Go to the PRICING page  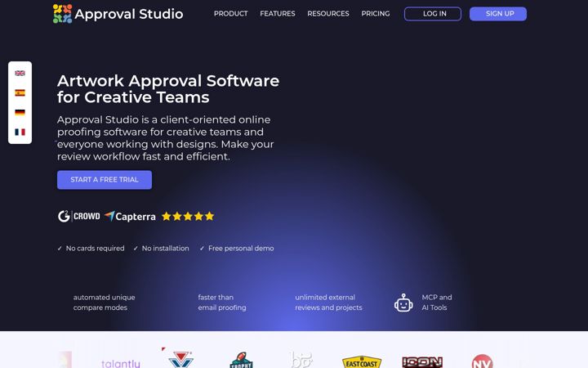pyautogui.click(x=376, y=14)
